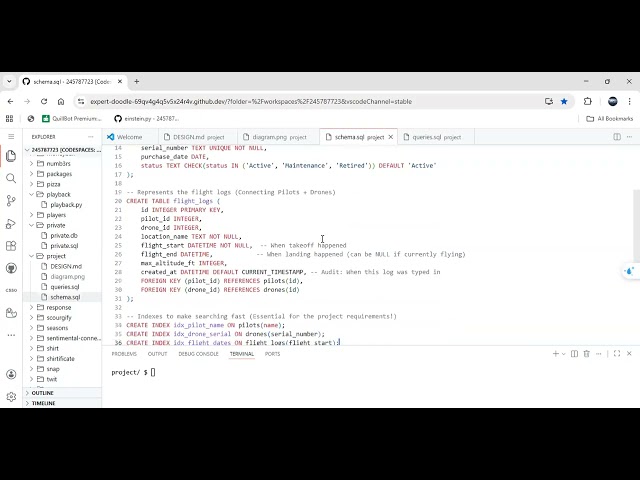Open the OUTPUT panel tab

(157, 353)
